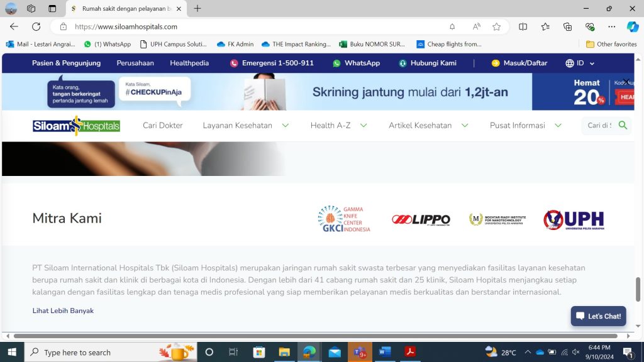This screenshot has width=644, height=362.
Task: Expand Health A-Z dropdown
Action: pyautogui.click(x=338, y=125)
